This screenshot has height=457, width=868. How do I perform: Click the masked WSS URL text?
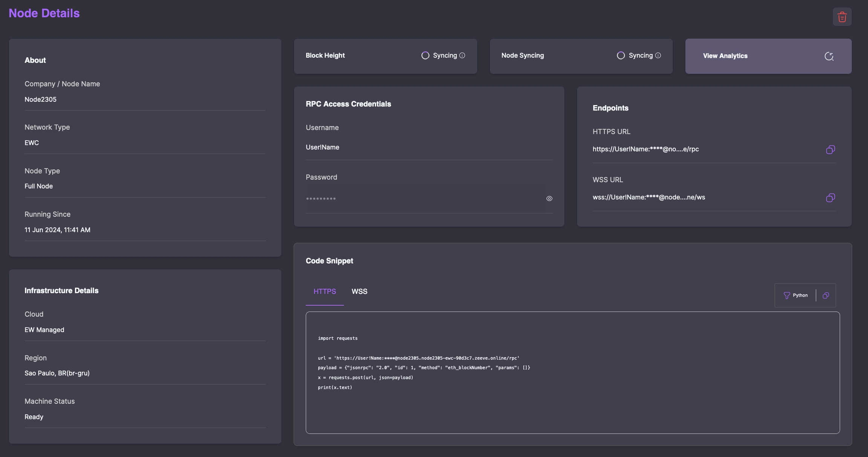pos(648,197)
